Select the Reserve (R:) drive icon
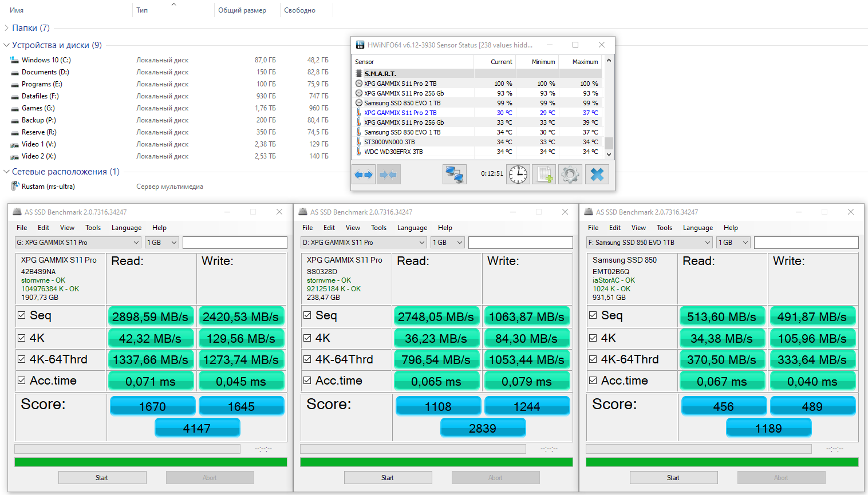 pos(14,132)
